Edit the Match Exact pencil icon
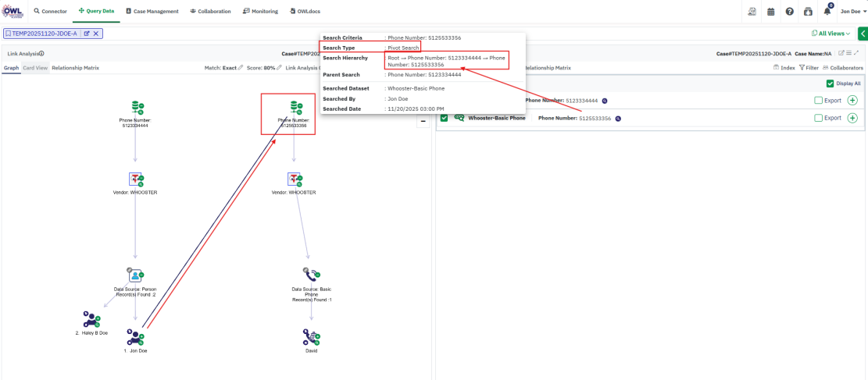Viewport: 868px width, 380px height. click(241, 68)
